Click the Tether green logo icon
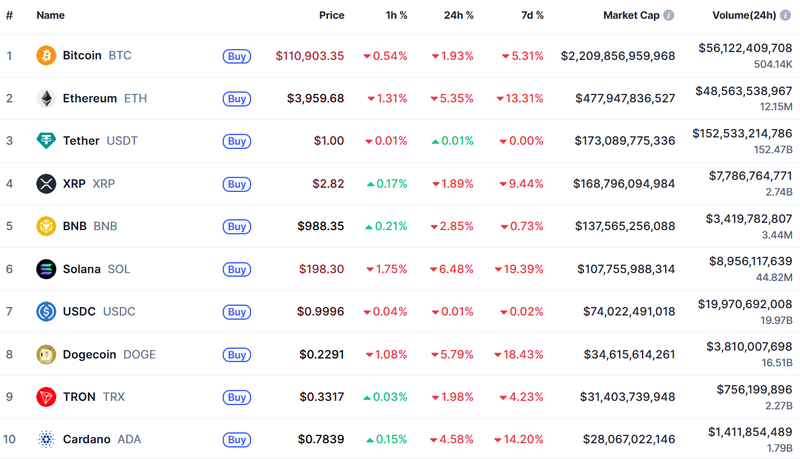 coord(46,141)
